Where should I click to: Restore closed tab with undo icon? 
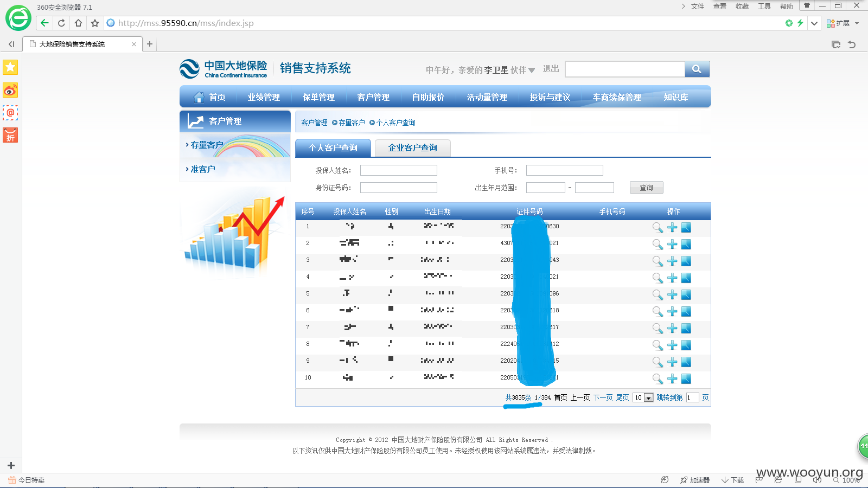(x=852, y=44)
